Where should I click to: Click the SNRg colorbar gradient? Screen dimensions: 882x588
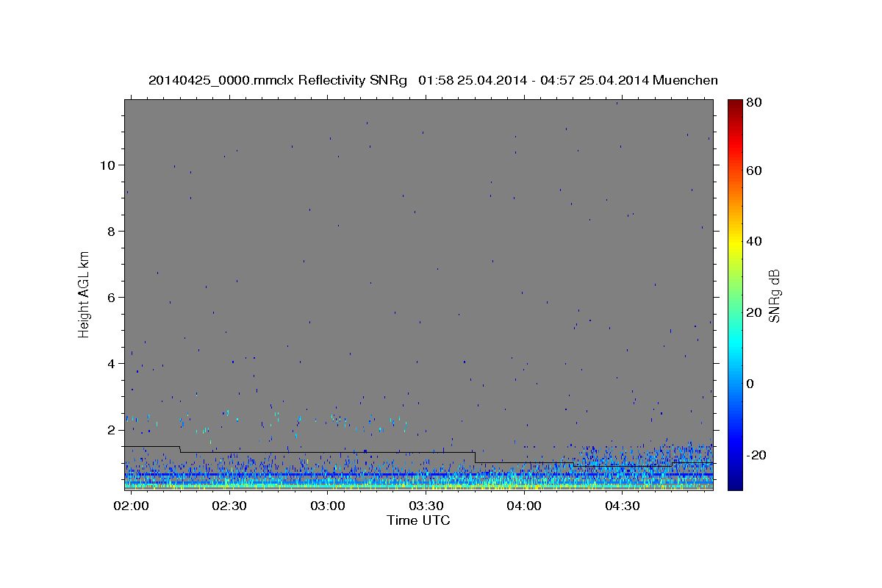pos(735,294)
